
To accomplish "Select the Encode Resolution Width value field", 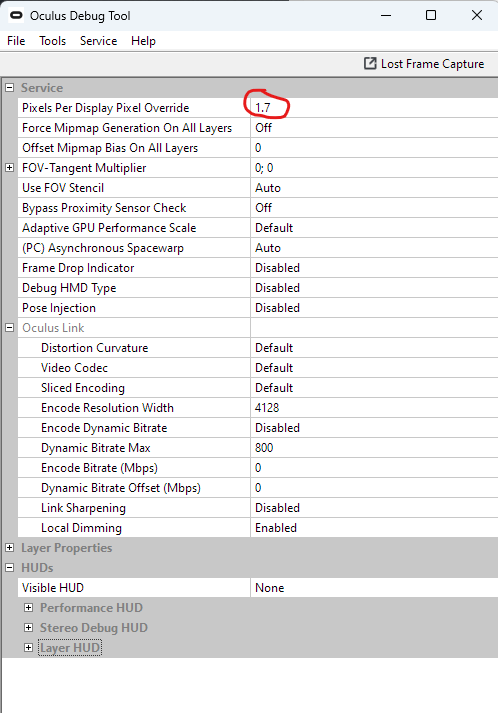I will [374, 408].
